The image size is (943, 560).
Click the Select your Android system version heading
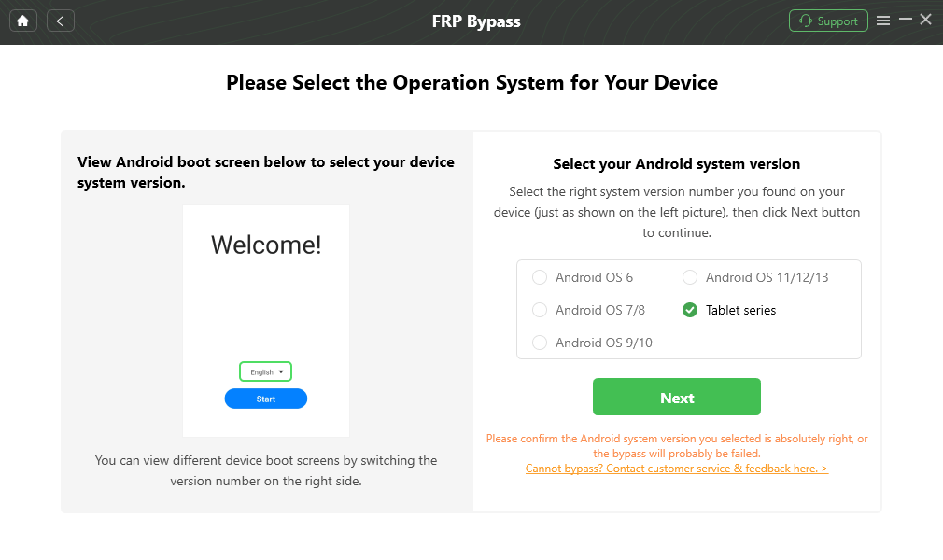tap(677, 164)
